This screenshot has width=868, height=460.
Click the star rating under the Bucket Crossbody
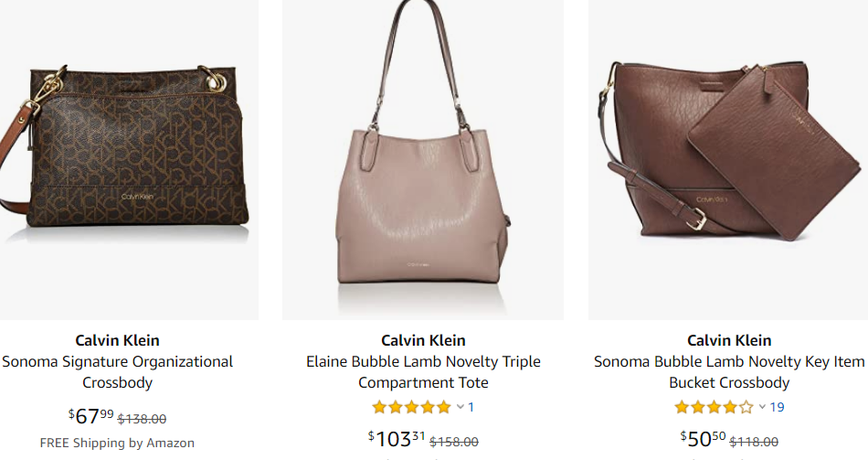[x=714, y=407]
